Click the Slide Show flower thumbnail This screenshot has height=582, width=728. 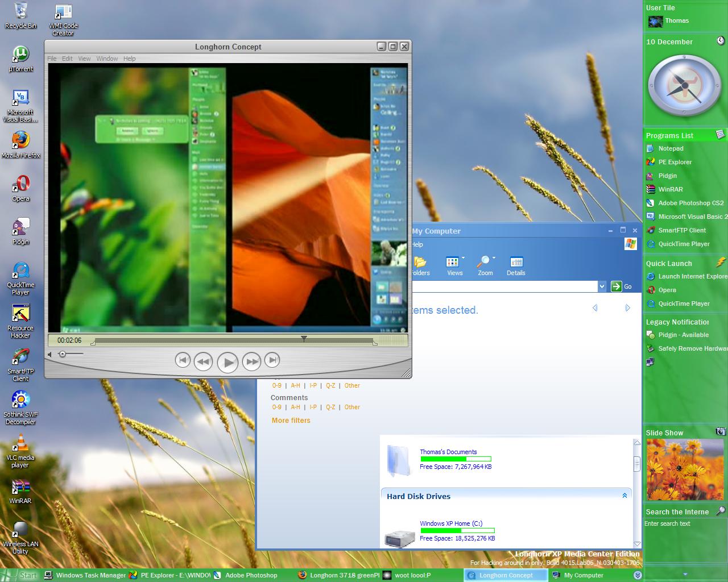pyautogui.click(x=685, y=471)
